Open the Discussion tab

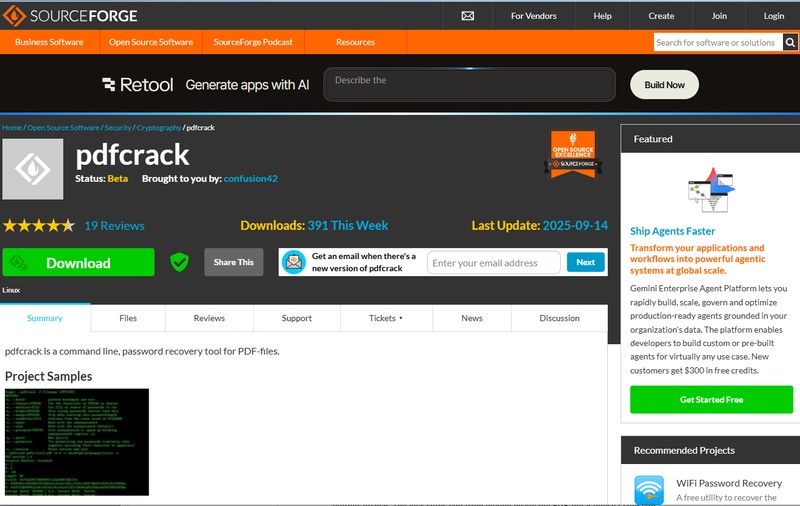click(559, 318)
